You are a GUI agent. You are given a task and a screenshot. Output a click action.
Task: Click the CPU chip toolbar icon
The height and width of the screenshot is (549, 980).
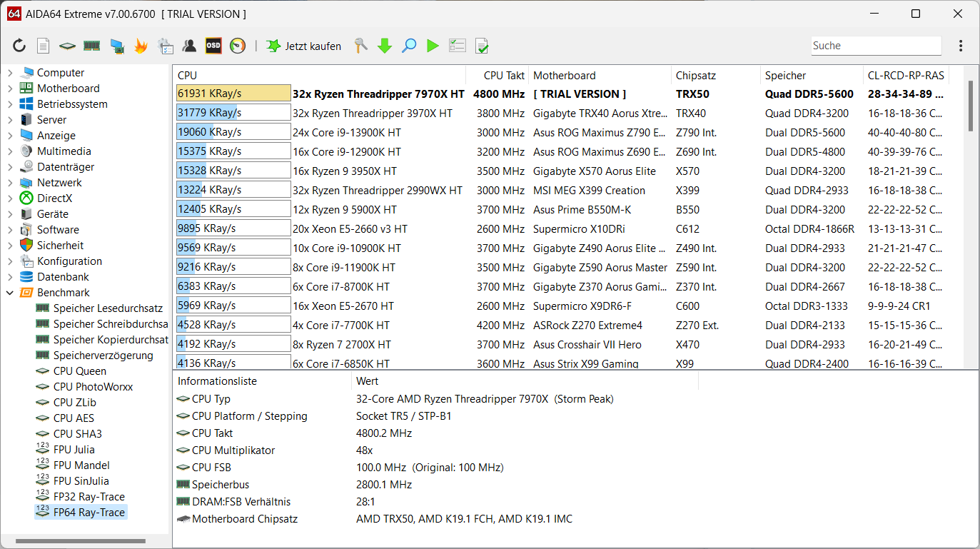(x=67, y=46)
